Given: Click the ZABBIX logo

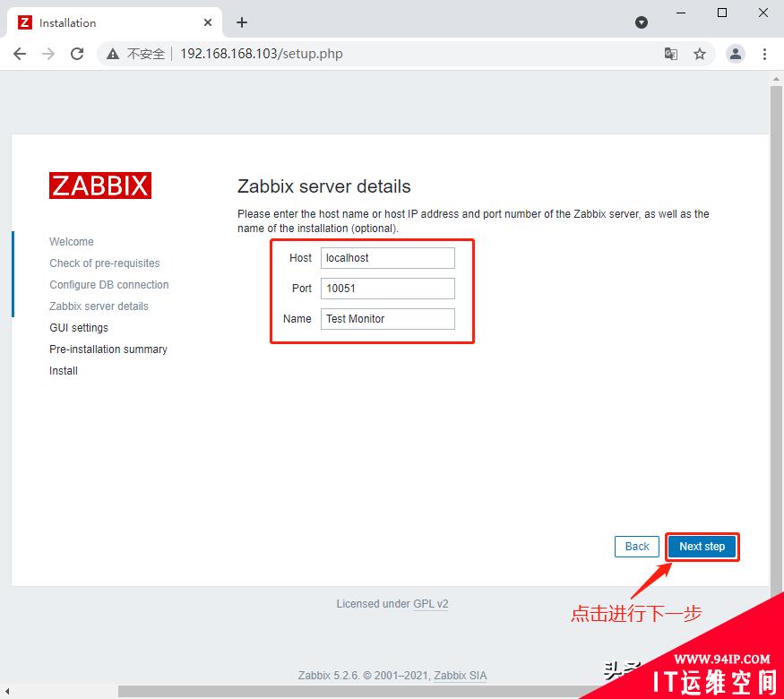Looking at the screenshot, I should coord(100,186).
